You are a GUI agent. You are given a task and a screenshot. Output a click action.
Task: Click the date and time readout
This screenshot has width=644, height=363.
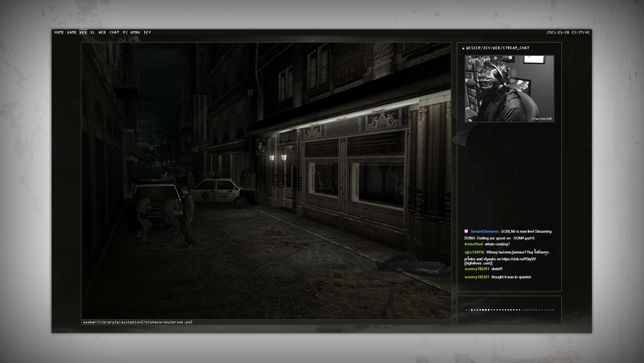567,32
